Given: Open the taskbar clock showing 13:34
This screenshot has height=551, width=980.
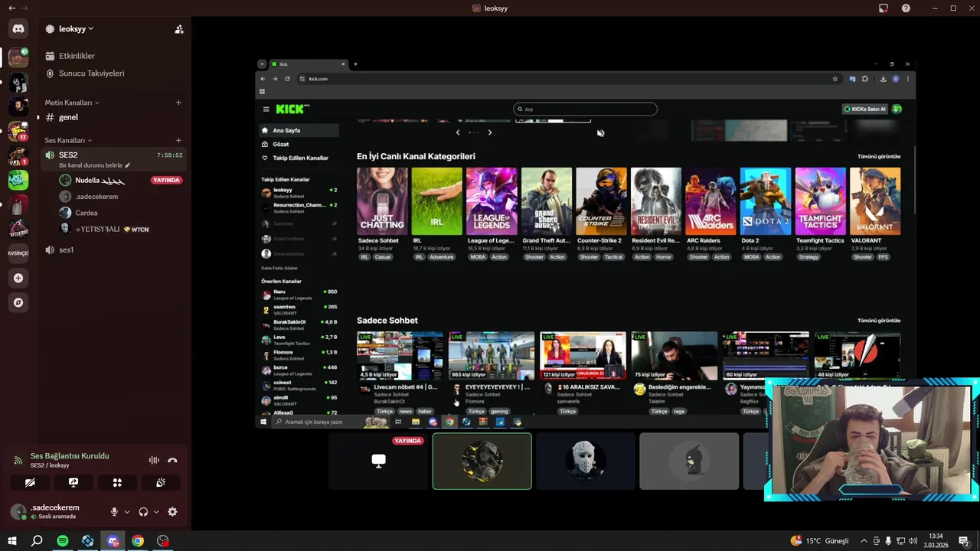Looking at the screenshot, I should click(936, 540).
